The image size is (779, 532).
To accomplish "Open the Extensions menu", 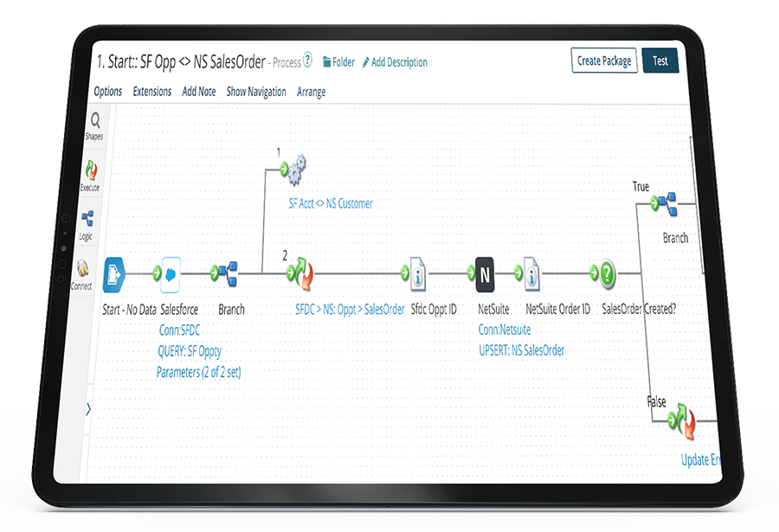I will 152,91.
